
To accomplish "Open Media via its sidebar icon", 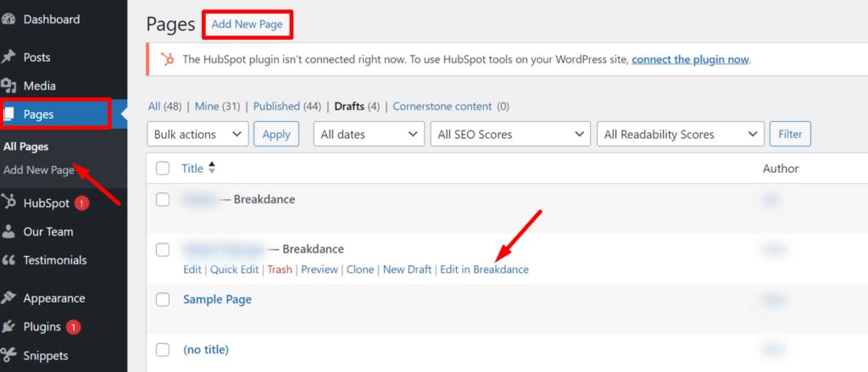I will (x=9, y=86).
